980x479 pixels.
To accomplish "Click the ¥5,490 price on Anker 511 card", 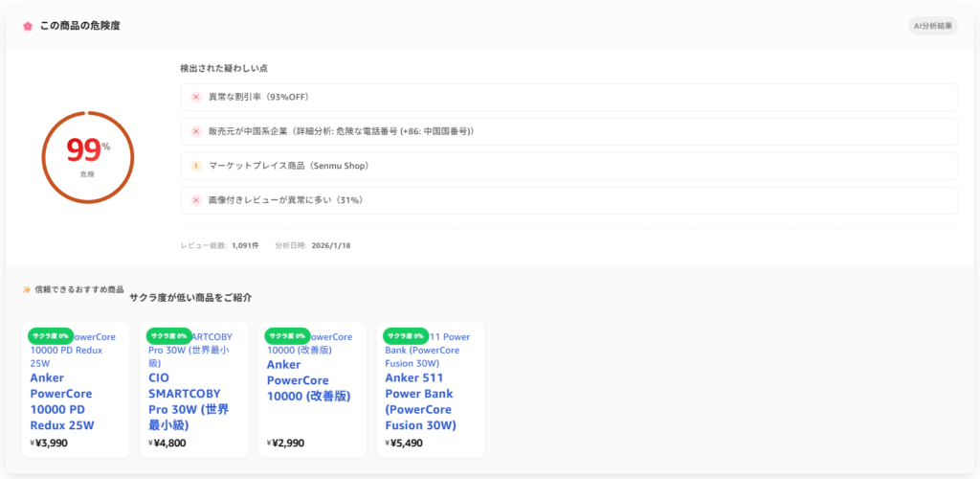I will point(405,444).
